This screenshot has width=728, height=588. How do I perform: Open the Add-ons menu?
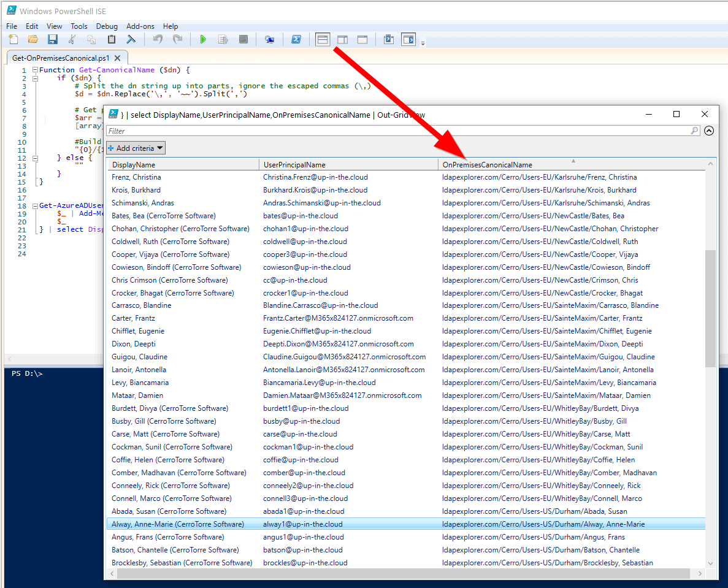[x=140, y=26]
